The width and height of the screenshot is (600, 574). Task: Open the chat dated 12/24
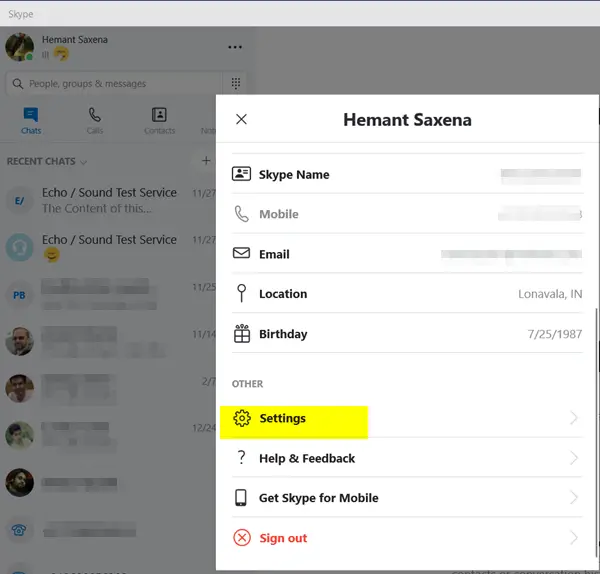click(x=109, y=435)
